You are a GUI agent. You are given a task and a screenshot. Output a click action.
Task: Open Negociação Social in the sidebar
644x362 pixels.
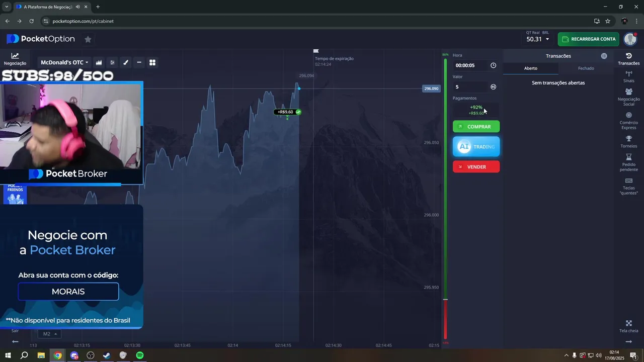point(628,97)
